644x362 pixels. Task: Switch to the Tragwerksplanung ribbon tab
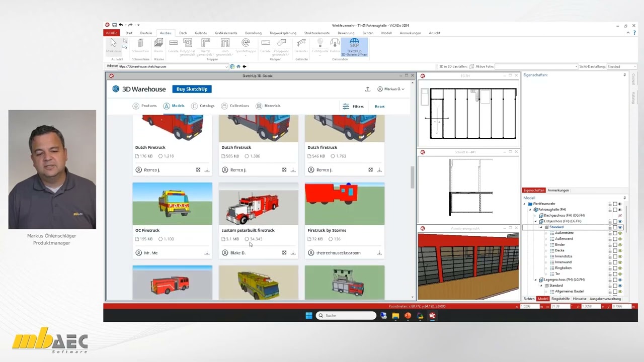tap(283, 33)
